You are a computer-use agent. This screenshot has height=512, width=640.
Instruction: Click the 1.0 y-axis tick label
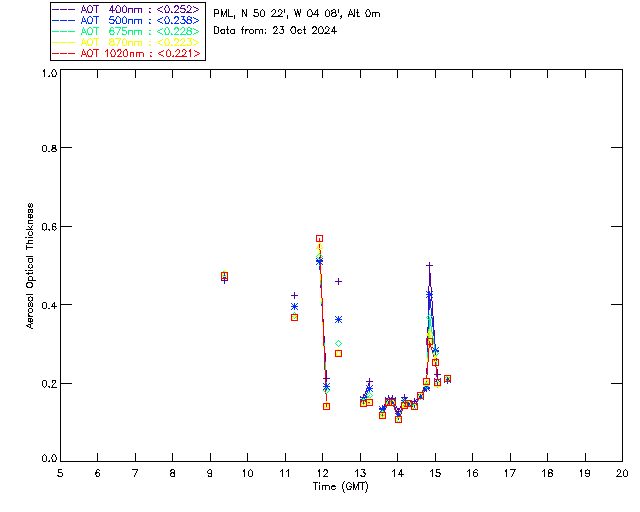tap(49, 73)
